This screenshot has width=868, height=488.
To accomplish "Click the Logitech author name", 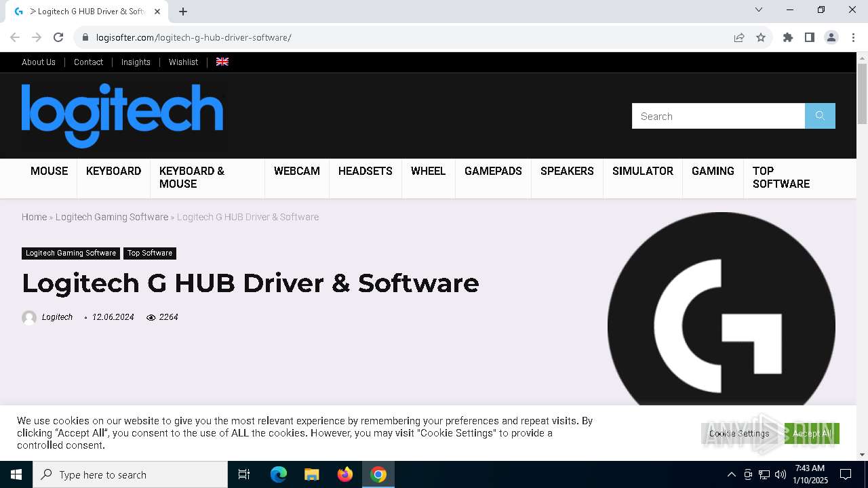I will 57,317.
